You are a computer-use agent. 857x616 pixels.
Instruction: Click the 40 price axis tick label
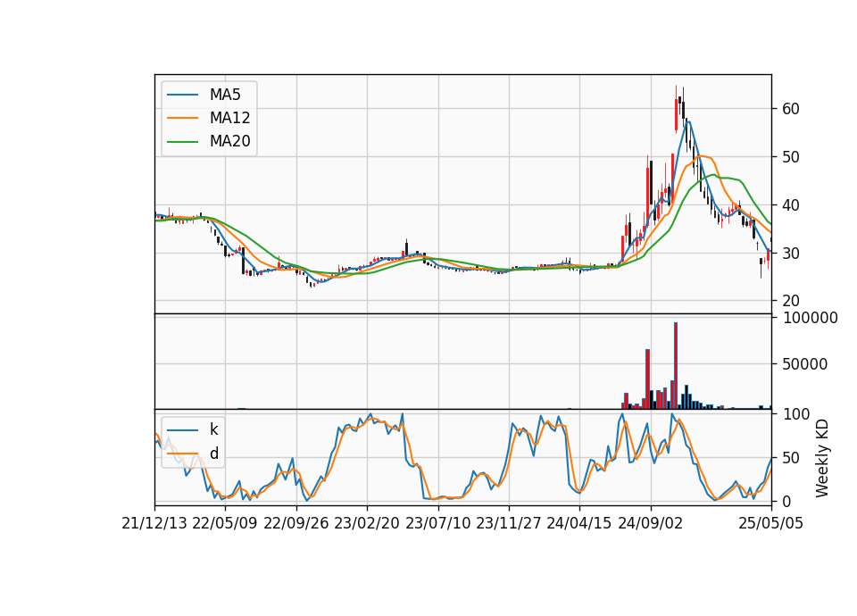(791, 205)
